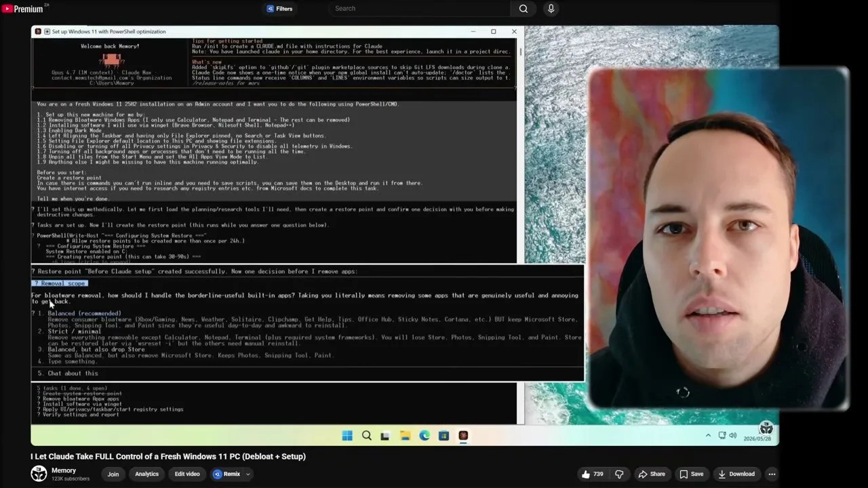The image size is (868, 488).
Task: Select option 1 Balanced (recommended)
Action: [85, 314]
